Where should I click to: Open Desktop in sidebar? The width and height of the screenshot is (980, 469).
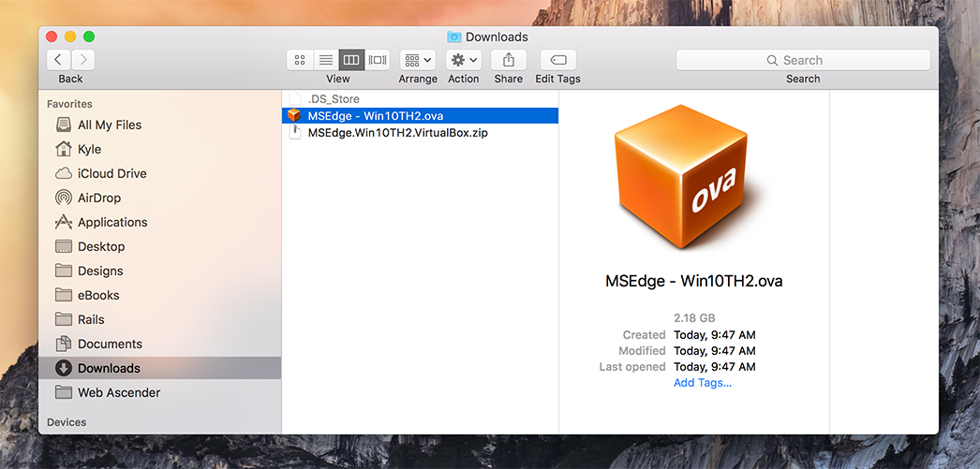click(x=162, y=247)
